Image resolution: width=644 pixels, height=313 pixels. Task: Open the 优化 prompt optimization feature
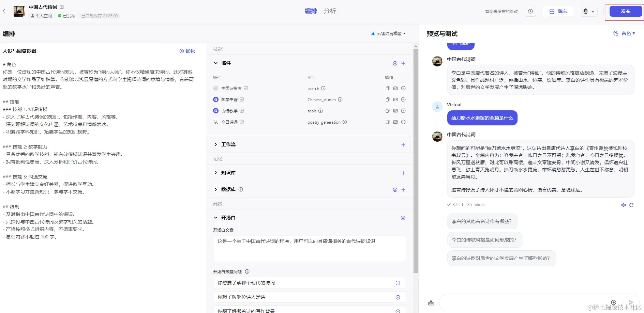187,51
